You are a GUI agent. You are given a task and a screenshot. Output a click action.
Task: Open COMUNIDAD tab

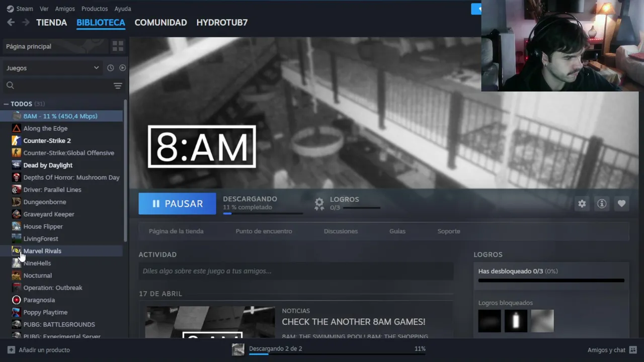160,22
